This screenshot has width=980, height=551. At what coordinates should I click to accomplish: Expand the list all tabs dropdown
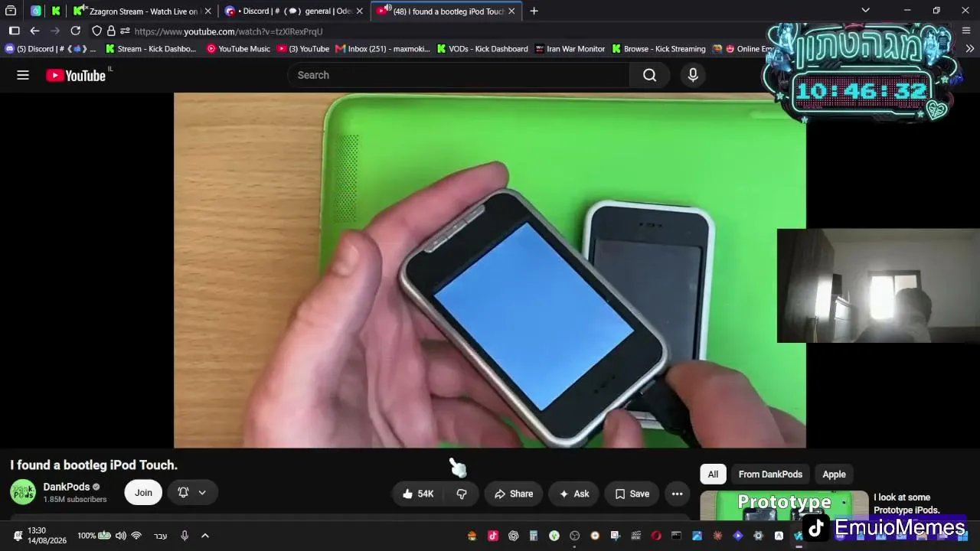tap(865, 11)
